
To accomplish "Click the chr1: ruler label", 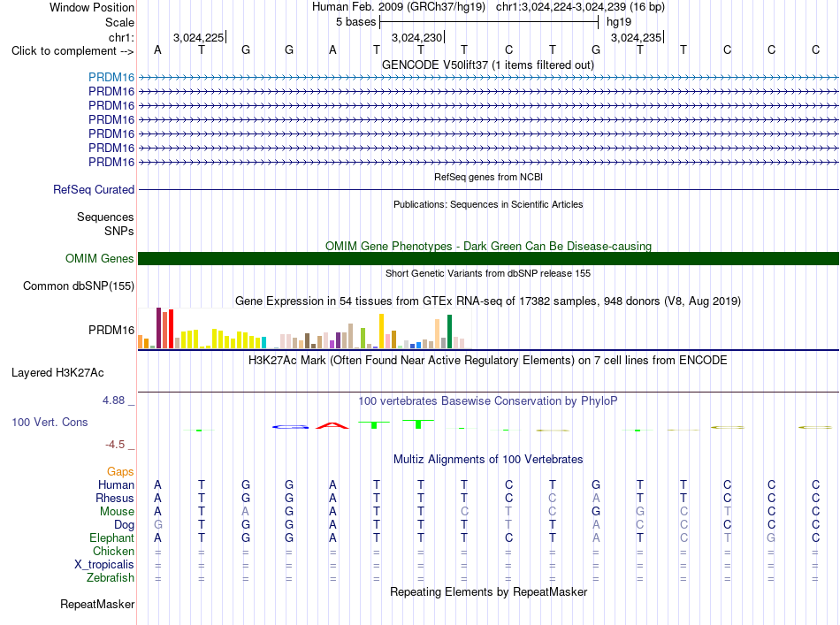I will pyautogui.click(x=121, y=37).
